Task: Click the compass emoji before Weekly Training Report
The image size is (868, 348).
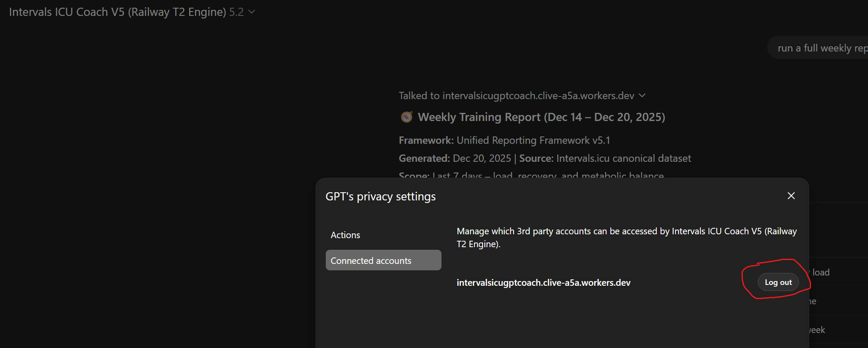Action: click(x=406, y=117)
